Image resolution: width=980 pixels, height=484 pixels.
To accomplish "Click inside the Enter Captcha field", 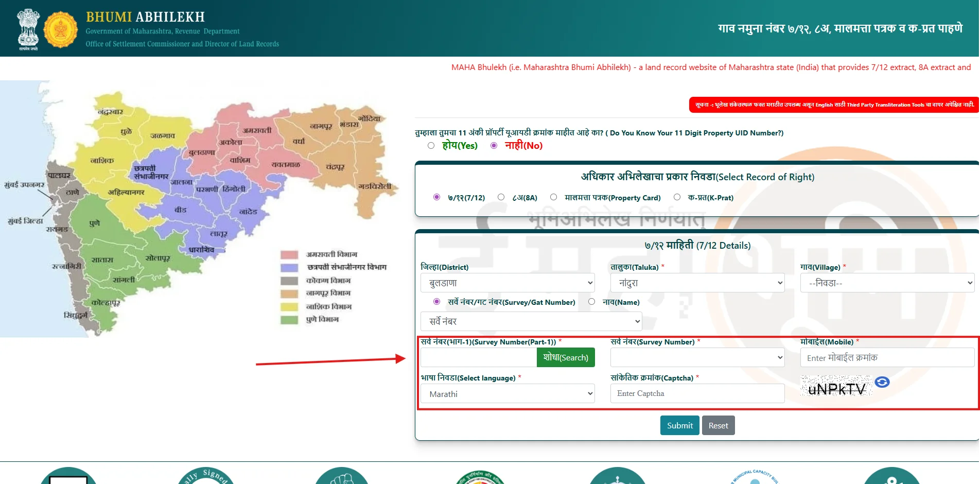I will [697, 393].
